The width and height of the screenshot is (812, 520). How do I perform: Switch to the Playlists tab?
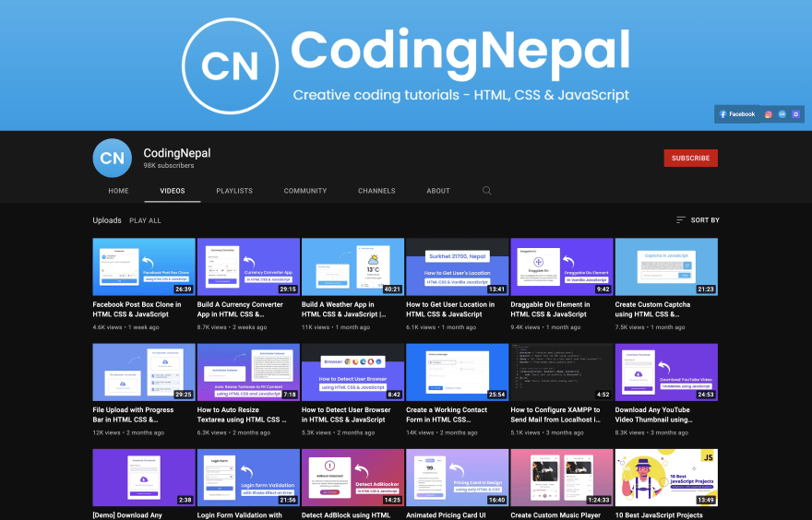(234, 191)
